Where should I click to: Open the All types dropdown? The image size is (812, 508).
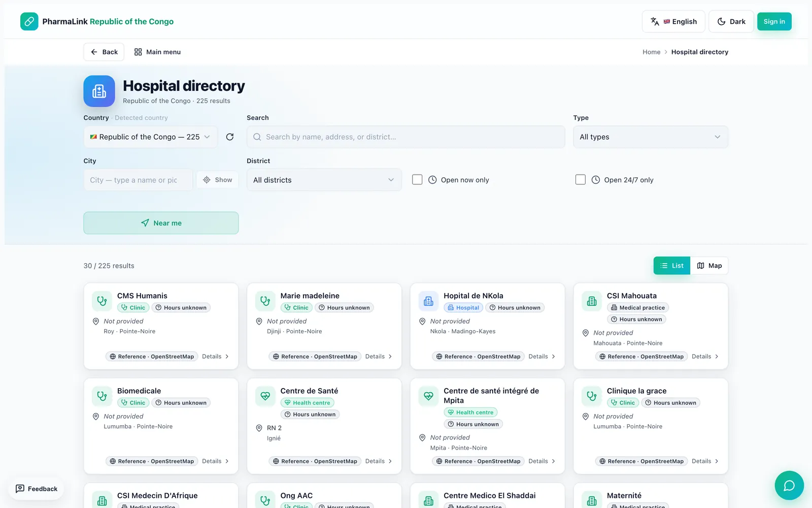pos(651,137)
